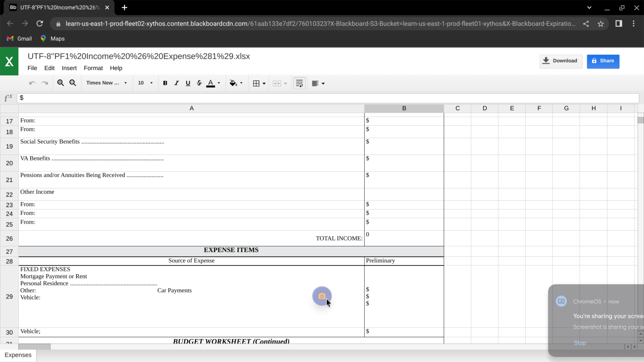
Task: Open the Maps bookmark
Action: tap(52, 39)
